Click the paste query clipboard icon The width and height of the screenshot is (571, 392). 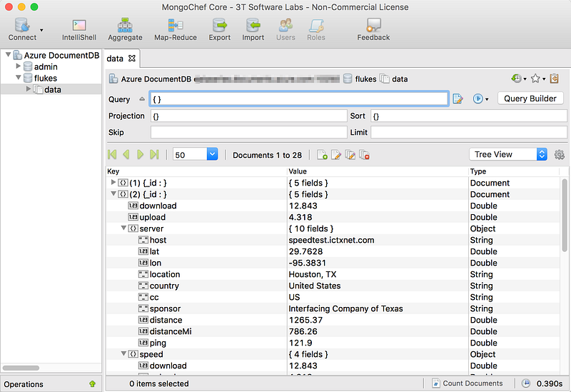click(x=555, y=79)
